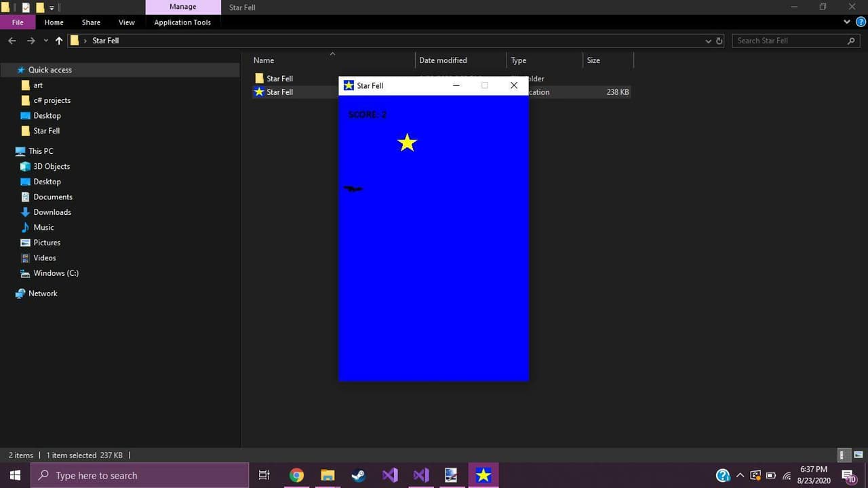
Task: Open Star Fell in the navigation pane
Action: 46,131
